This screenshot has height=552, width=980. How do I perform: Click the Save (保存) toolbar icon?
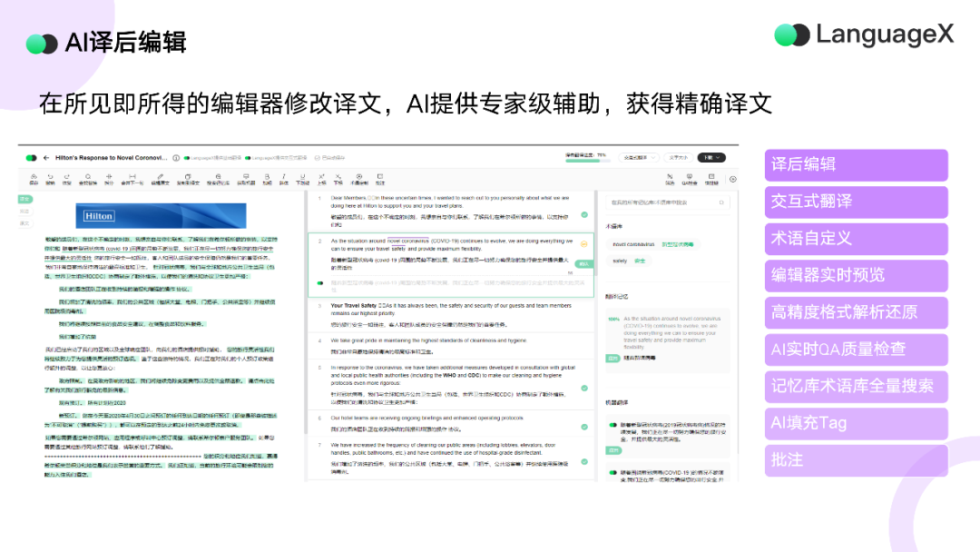pyautogui.click(x=34, y=178)
